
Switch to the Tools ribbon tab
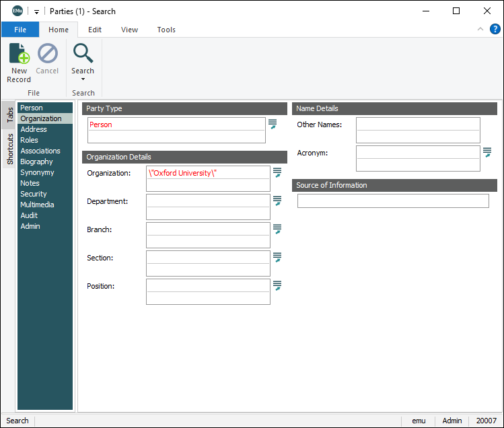[x=166, y=30]
